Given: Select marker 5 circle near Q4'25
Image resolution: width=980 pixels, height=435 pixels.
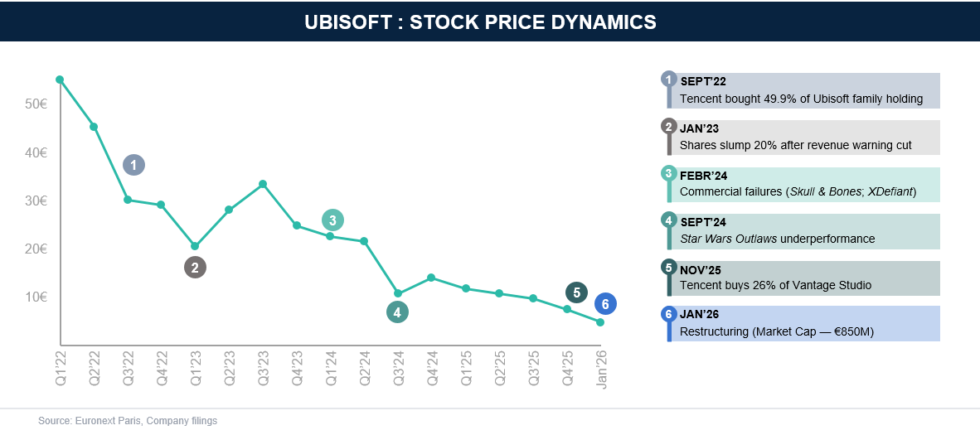Looking at the screenshot, I should point(576,292).
